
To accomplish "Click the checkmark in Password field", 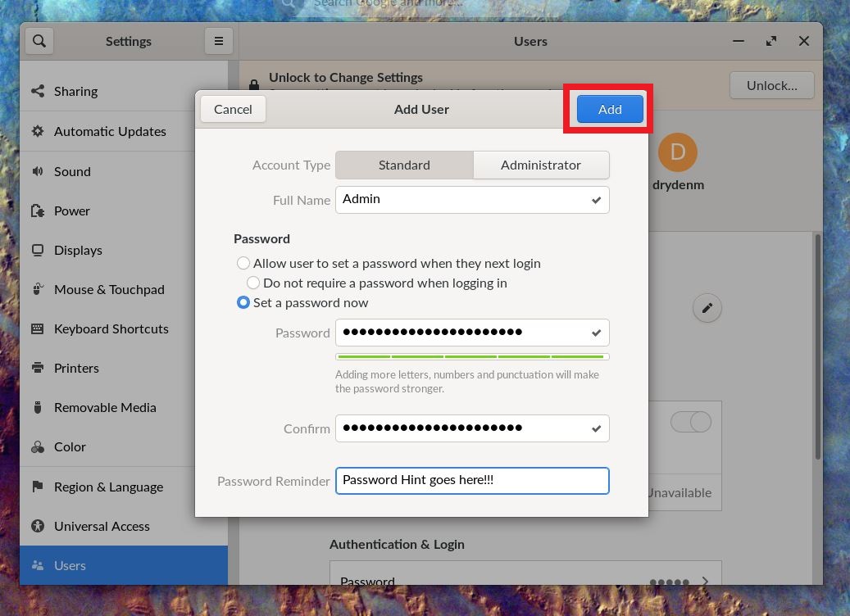I will point(596,333).
